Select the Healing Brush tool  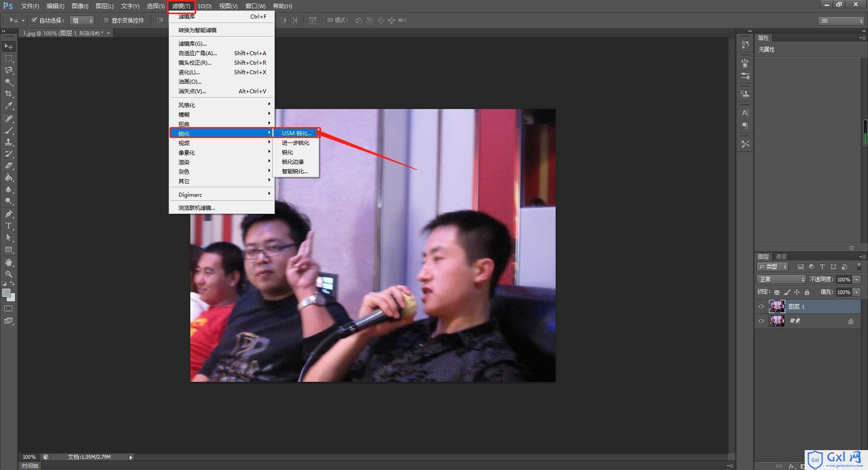point(9,119)
